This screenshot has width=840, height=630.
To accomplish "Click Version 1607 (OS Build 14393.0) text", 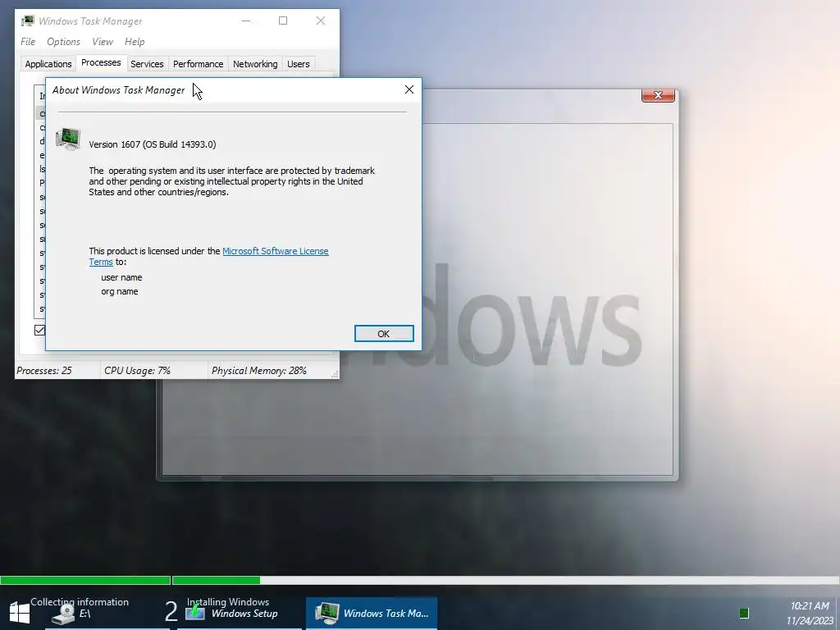I will coord(152,144).
